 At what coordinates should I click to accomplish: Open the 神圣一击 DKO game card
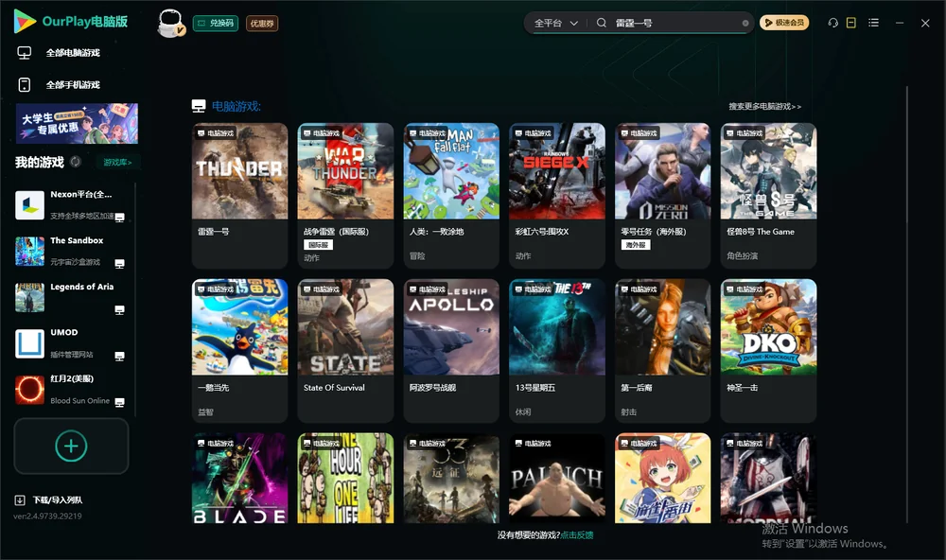coord(768,351)
